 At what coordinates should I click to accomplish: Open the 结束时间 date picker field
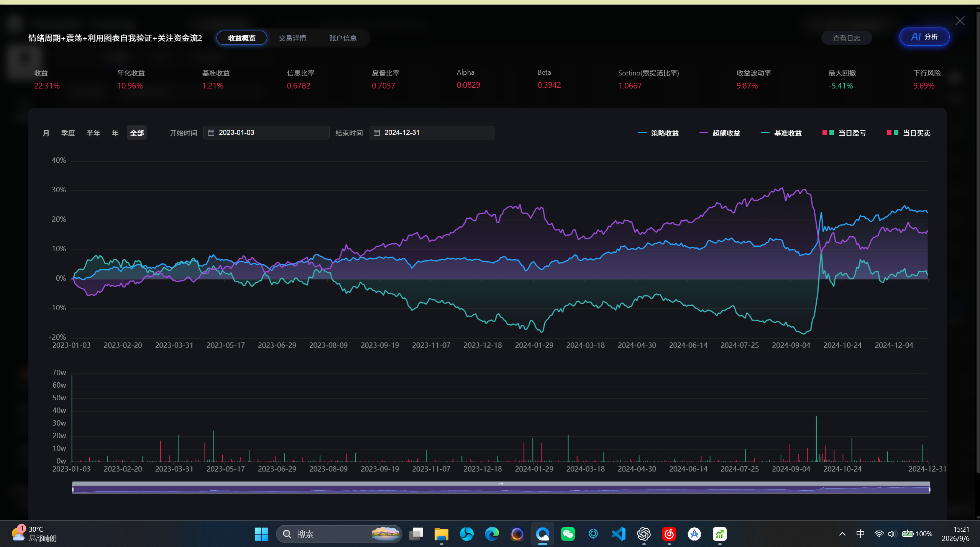(x=432, y=133)
